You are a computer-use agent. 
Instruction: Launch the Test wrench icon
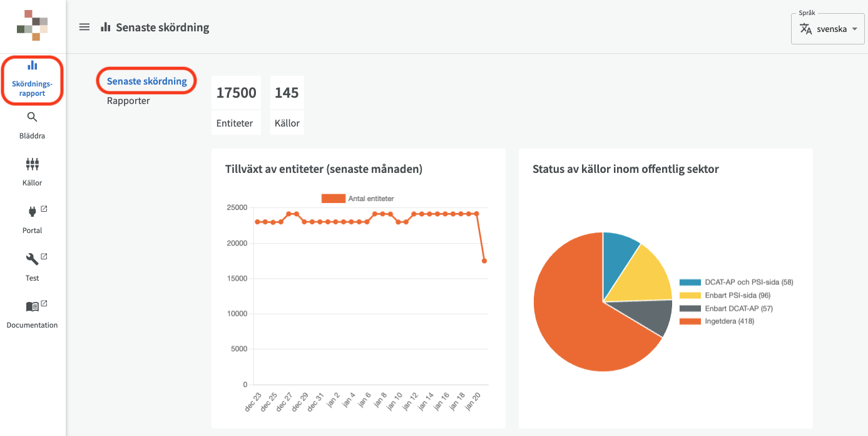(33, 259)
